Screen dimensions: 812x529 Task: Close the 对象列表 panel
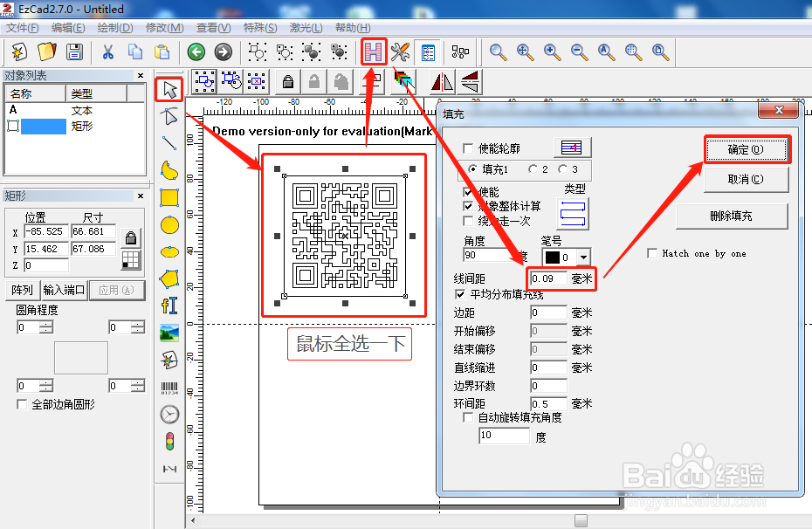click(141, 76)
